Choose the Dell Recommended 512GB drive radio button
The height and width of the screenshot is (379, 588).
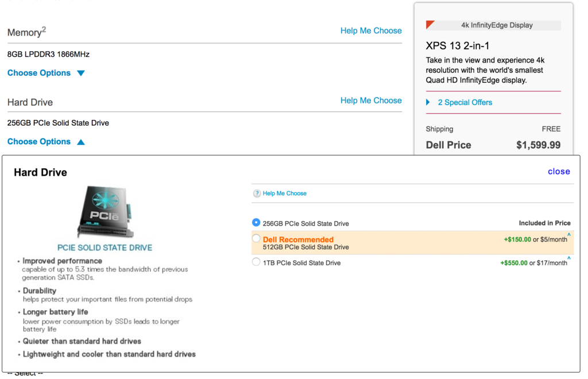pyautogui.click(x=256, y=238)
